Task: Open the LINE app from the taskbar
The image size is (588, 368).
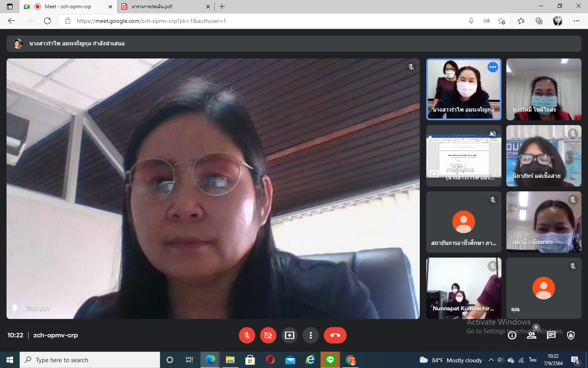Action: [x=330, y=360]
